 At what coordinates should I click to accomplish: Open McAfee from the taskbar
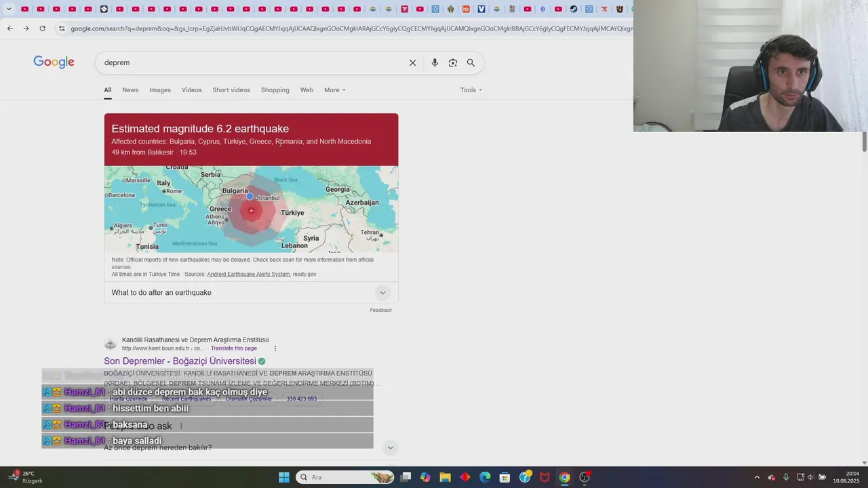point(545,477)
